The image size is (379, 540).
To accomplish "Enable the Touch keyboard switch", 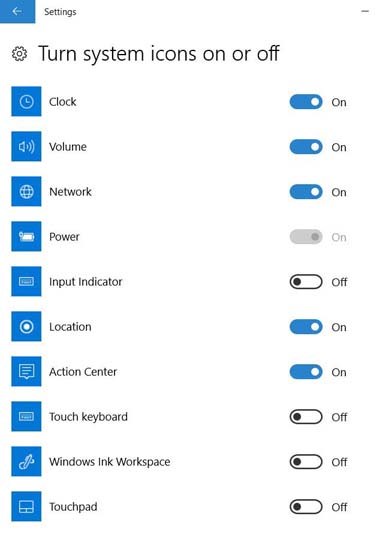I will click(306, 417).
